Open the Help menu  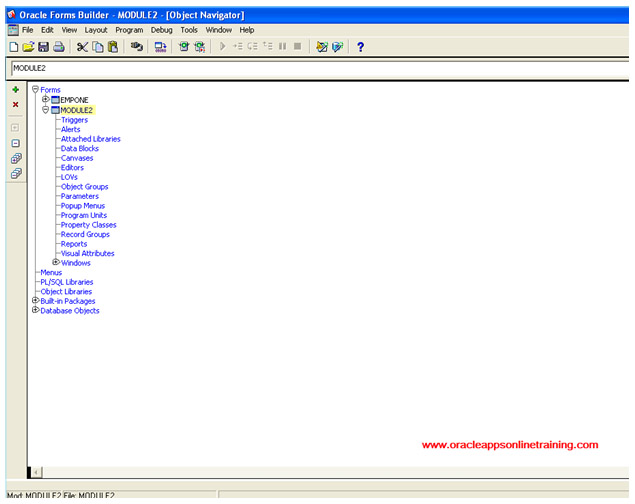[247, 30]
